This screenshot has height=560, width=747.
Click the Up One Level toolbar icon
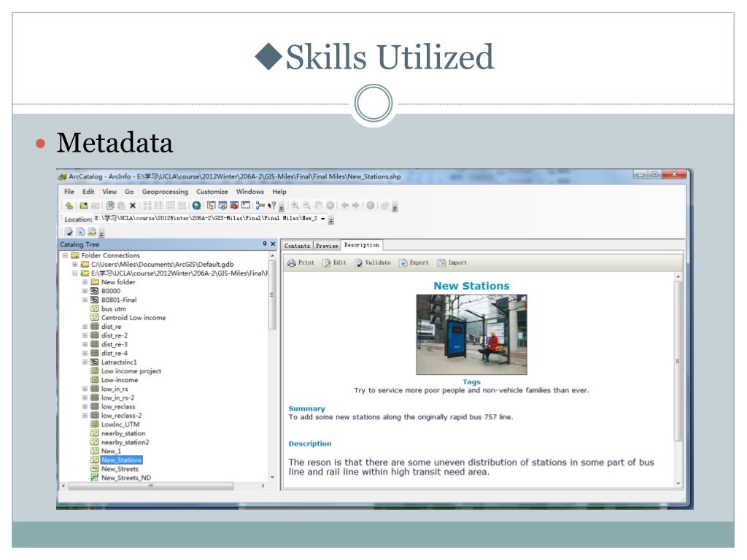click(x=70, y=206)
